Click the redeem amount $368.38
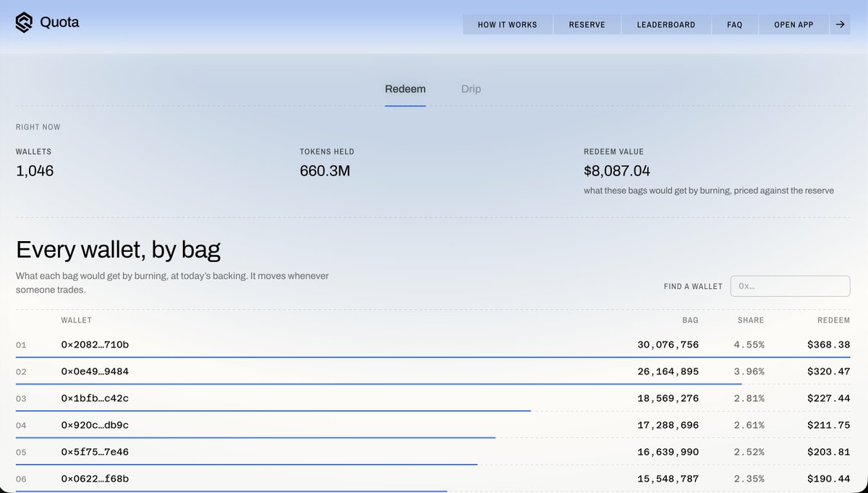868x493 pixels. (829, 345)
